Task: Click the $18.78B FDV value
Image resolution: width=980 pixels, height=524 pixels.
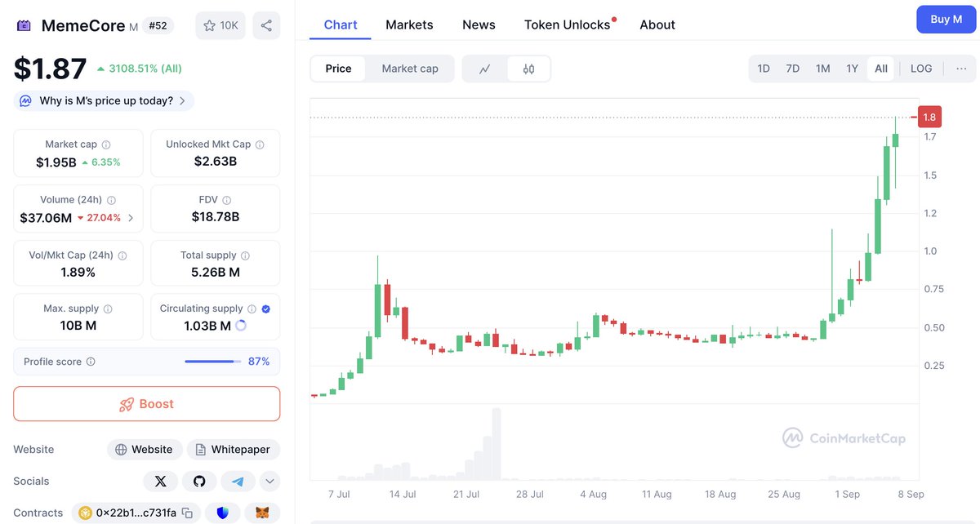Action: tap(216, 217)
